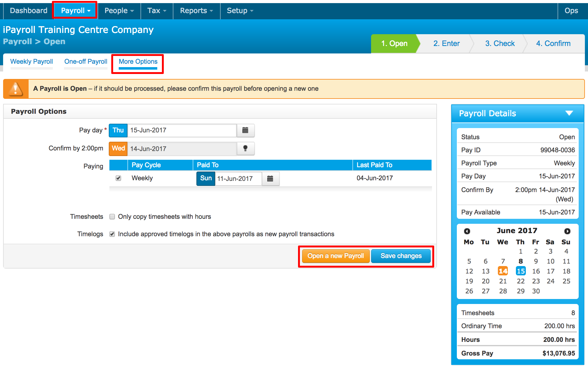This screenshot has width=588, height=368.
Task: Select the More Options tab
Action: (138, 62)
